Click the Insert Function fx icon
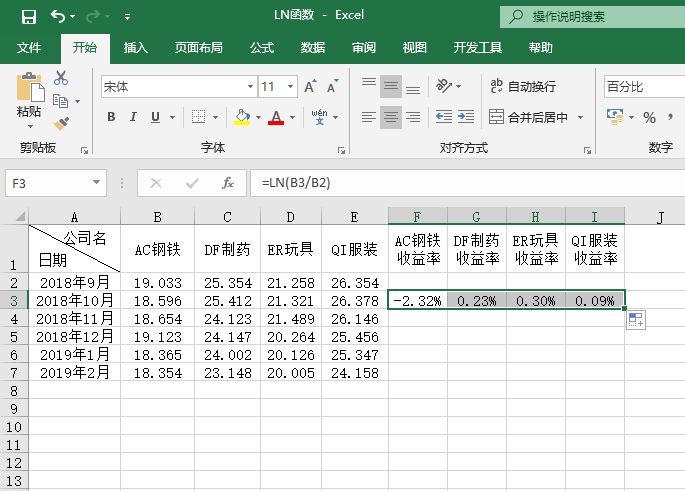The image size is (685, 491). (x=228, y=183)
